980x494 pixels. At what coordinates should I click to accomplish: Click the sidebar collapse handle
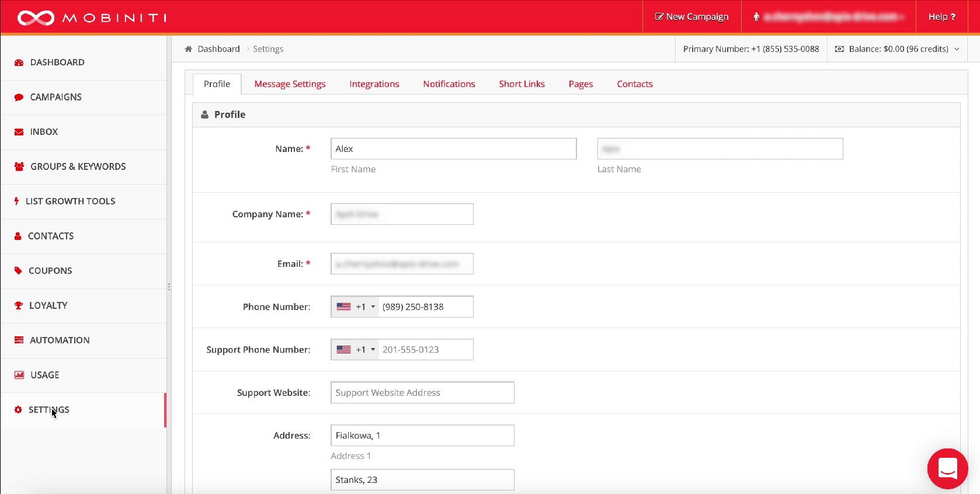click(169, 287)
